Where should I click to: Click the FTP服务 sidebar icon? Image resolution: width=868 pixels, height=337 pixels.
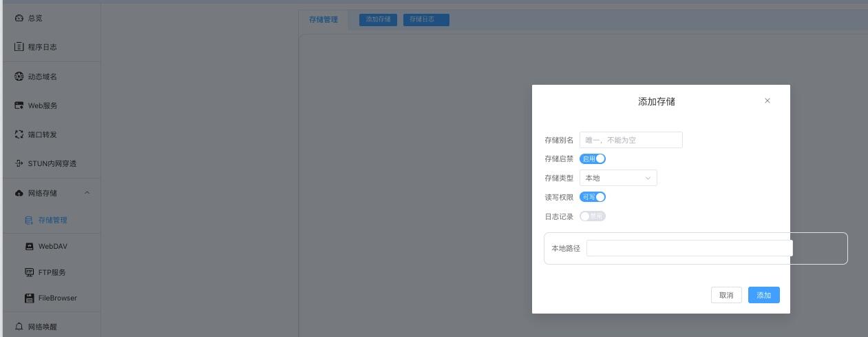(x=29, y=272)
